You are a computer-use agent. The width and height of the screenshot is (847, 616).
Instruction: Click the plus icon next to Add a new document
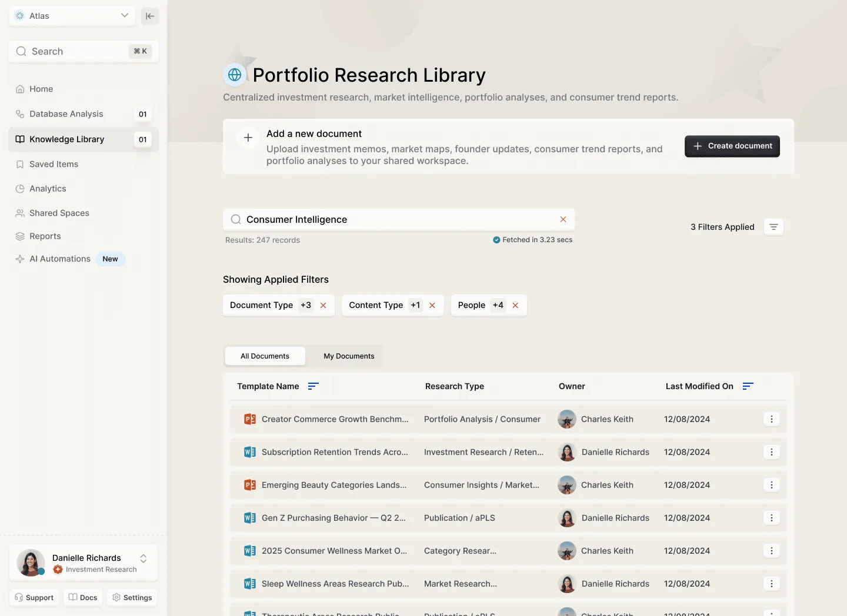pos(248,138)
